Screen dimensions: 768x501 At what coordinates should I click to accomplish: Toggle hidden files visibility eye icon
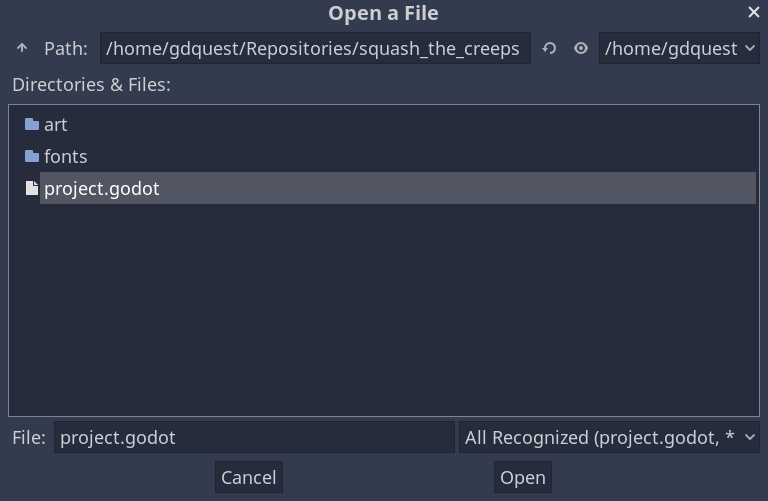(x=580, y=48)
